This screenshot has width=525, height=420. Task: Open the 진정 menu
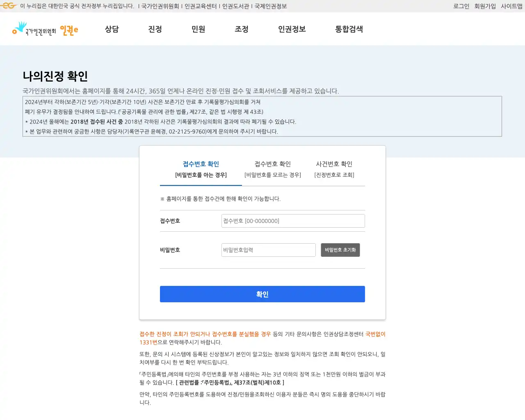[155, 29]
